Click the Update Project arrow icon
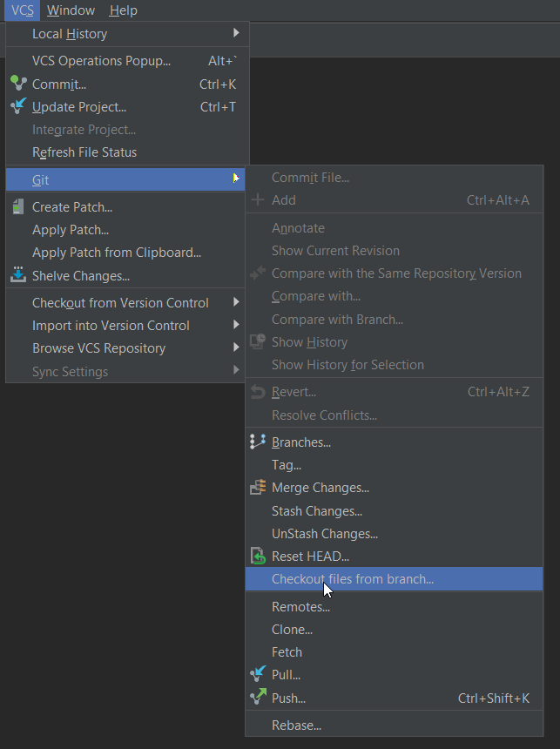The height and width of the screenshot is (749, 560). pyautogui.click(x=18, y=106)
